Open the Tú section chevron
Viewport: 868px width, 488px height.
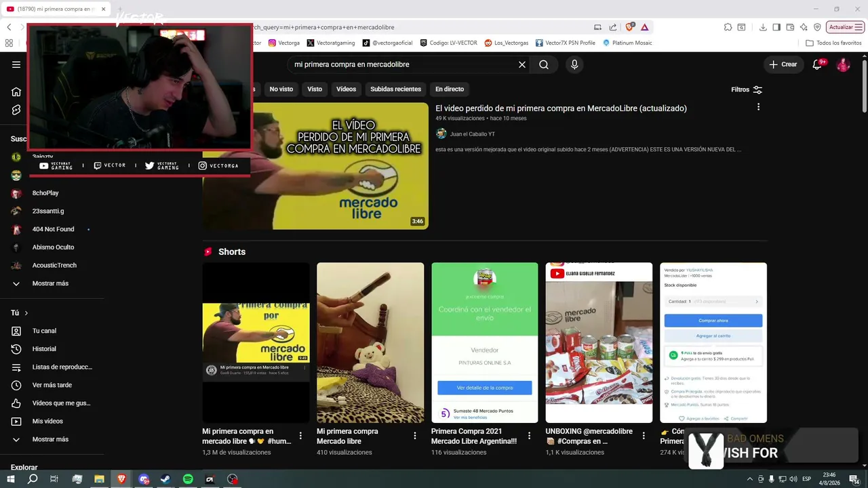coord(26,313)
